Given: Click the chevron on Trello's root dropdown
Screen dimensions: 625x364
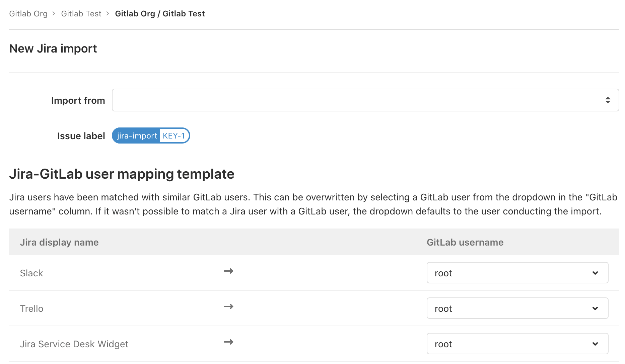Looking at the screenshot, I should (595, 308).
